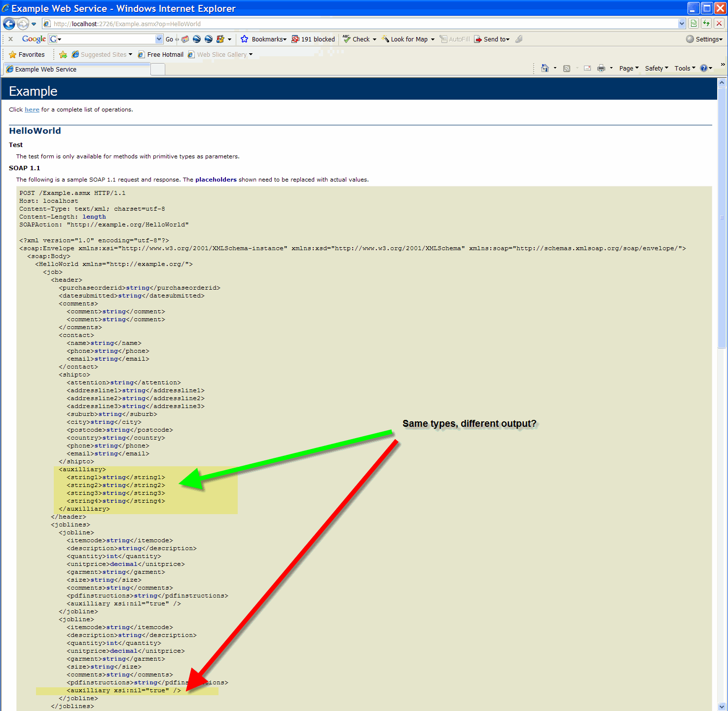Click the 191 blocked popup blocker button
The height and width of the screenshot is (711, 728).
313,39
